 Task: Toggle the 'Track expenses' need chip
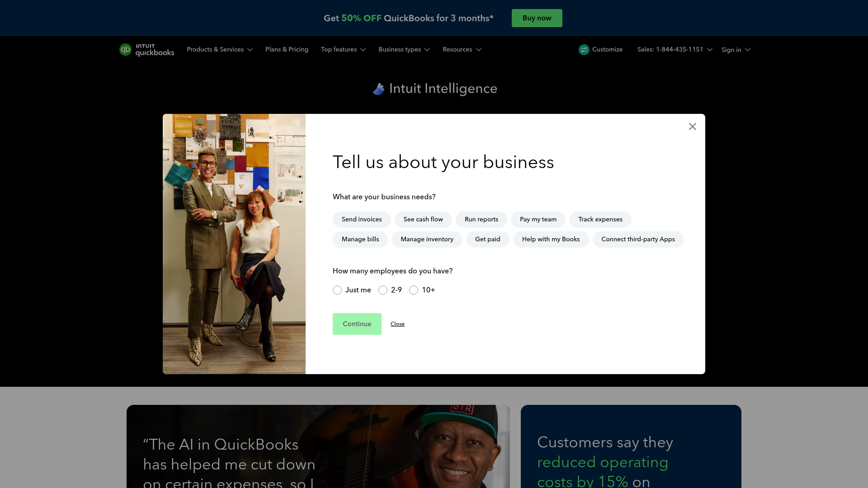pos(600,220)
